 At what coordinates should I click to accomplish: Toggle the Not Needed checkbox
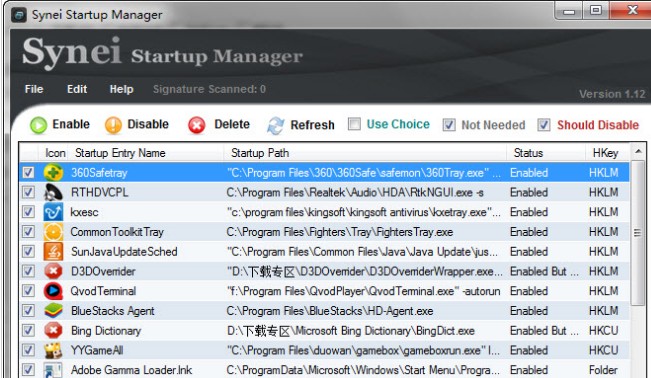point(449,125)
